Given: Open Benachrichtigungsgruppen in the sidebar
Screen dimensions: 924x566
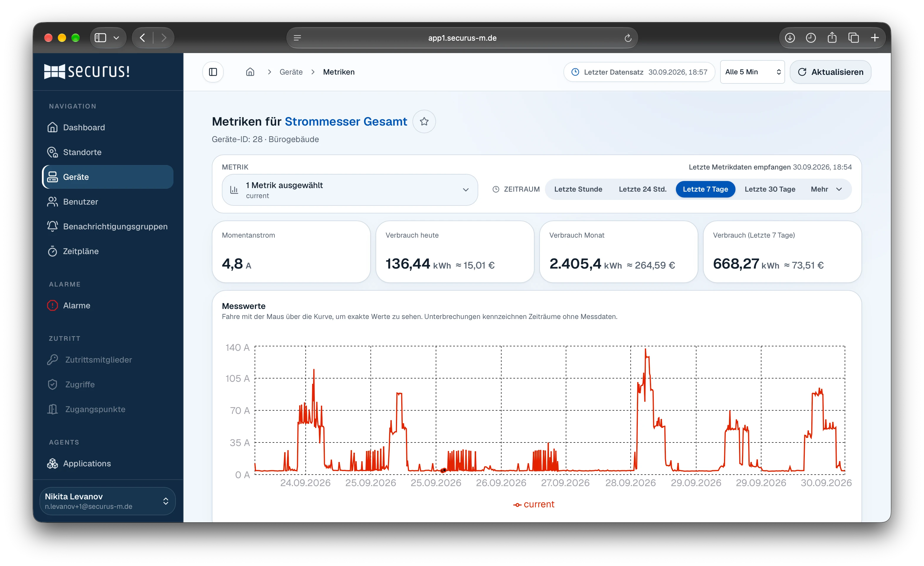Looking at the screenshot, I should click(108, 226).
